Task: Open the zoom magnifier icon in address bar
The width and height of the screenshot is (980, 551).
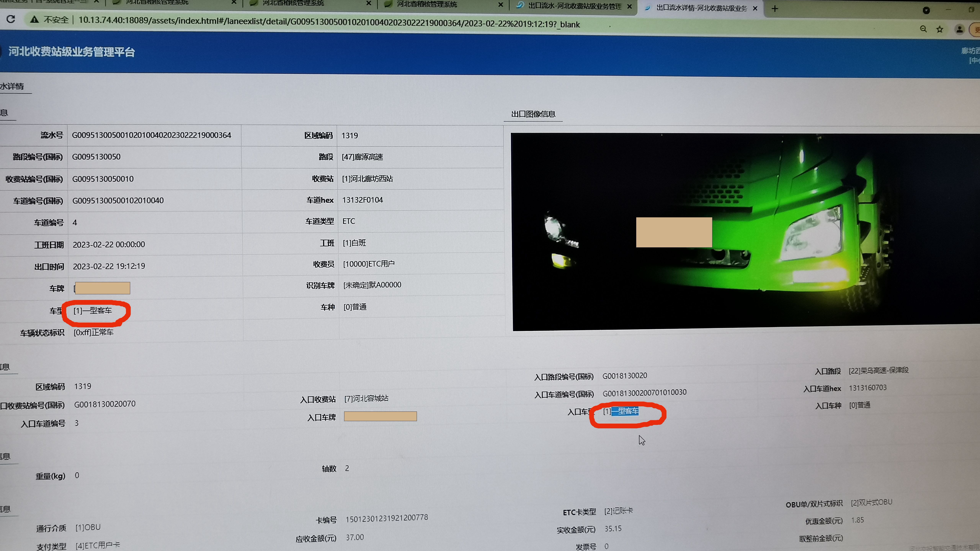Action: (x=923, y=29)
